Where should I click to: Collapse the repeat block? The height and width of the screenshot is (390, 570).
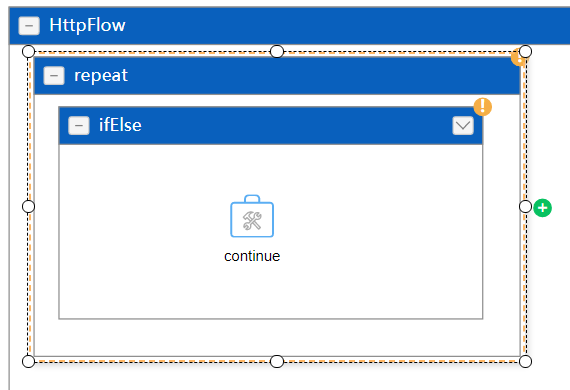[x=54, y=76]
